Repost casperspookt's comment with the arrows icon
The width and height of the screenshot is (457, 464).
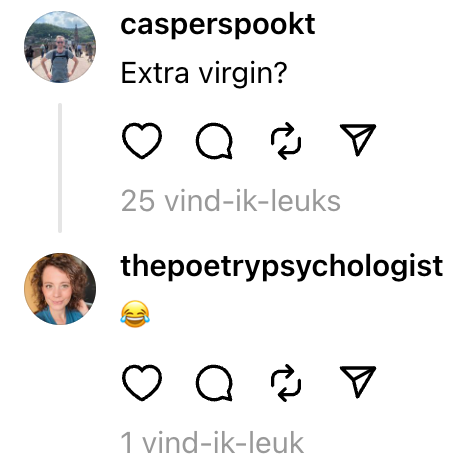pos(286,141)
